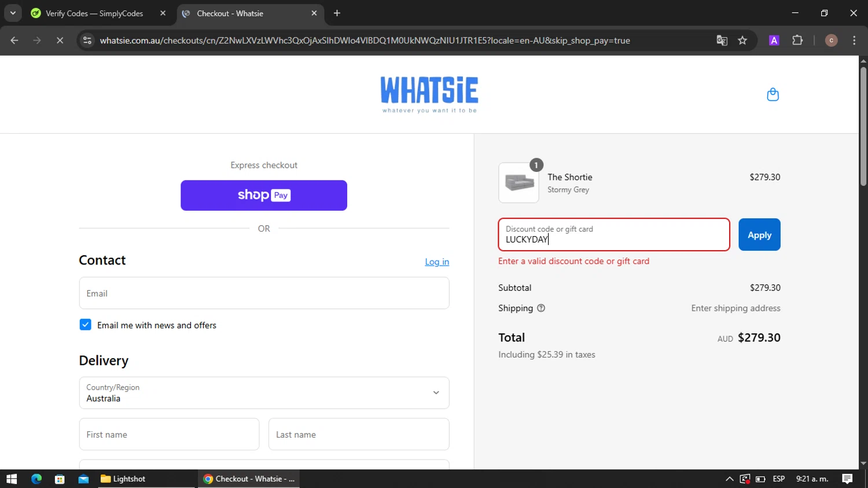Viewport: 868px width, 488px height.
Task: Go back to previous page
Action: (x=14, y=41)
